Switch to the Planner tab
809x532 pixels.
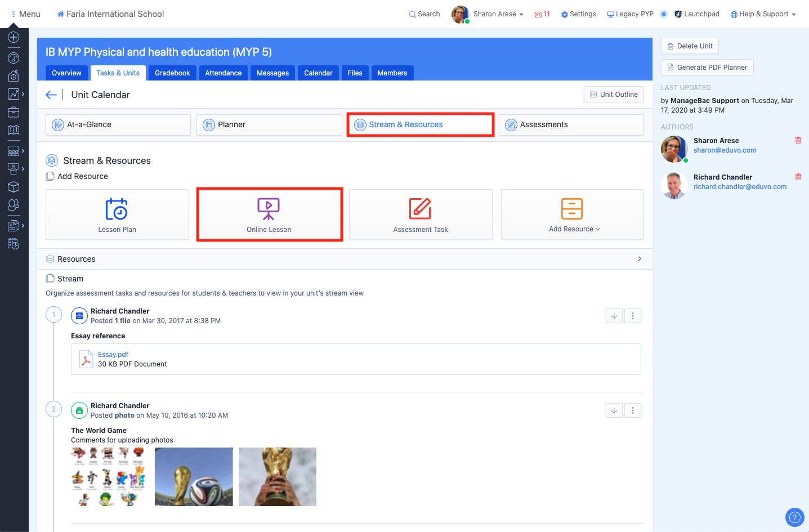[269, 125]
